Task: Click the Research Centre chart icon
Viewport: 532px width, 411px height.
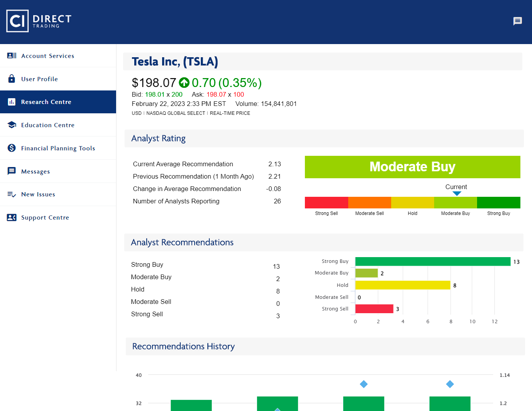Action: click(x=12, y=102)
